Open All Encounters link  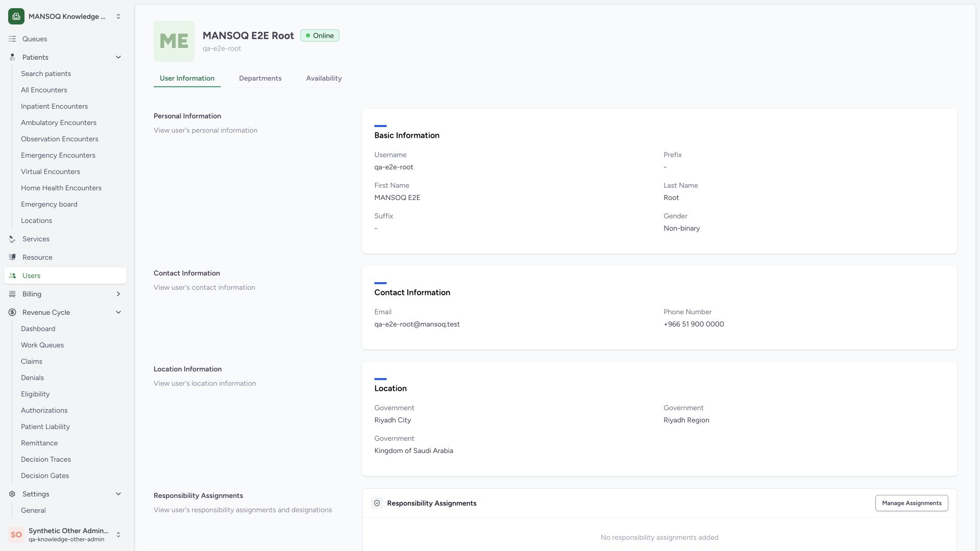[44, 90]
